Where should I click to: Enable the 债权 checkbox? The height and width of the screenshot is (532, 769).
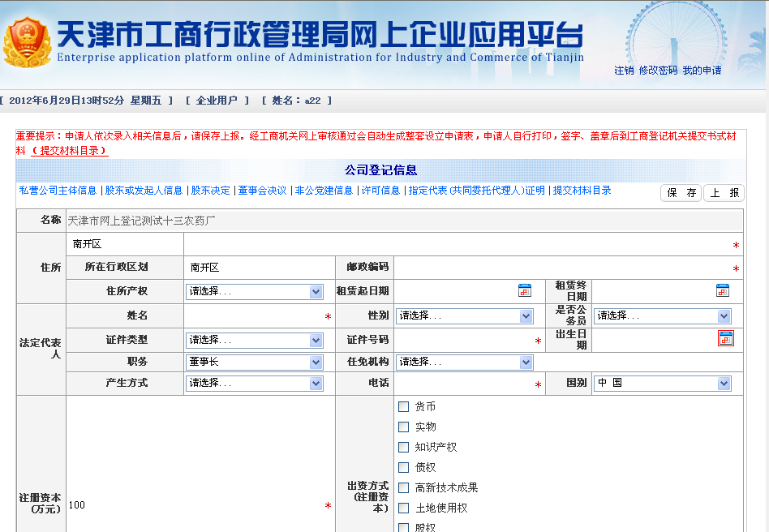tap(403, 466)
